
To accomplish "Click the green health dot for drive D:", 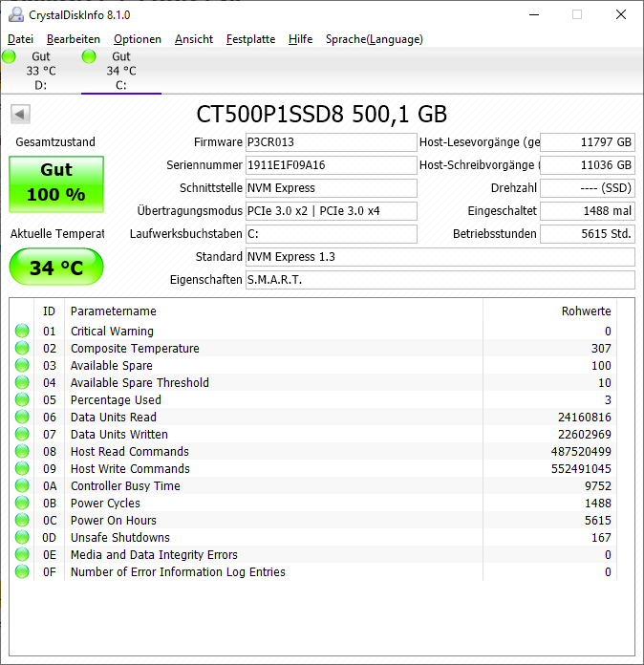I will (x=9, y=56).
